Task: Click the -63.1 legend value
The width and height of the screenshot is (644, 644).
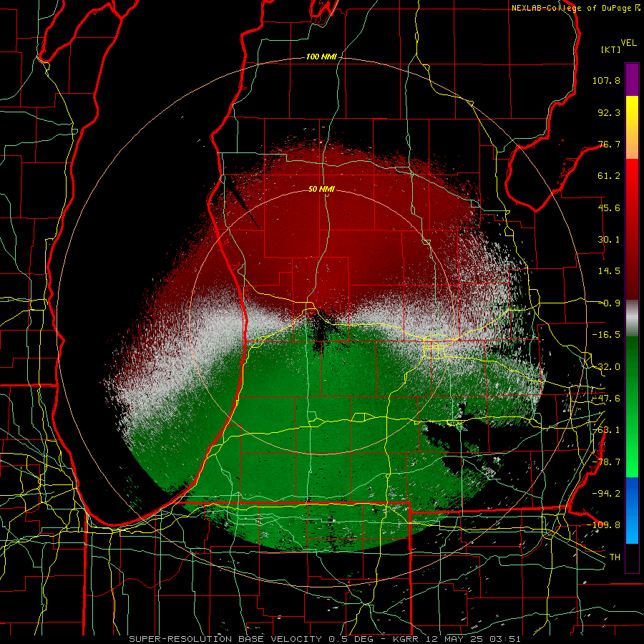Action: (606, 430)
